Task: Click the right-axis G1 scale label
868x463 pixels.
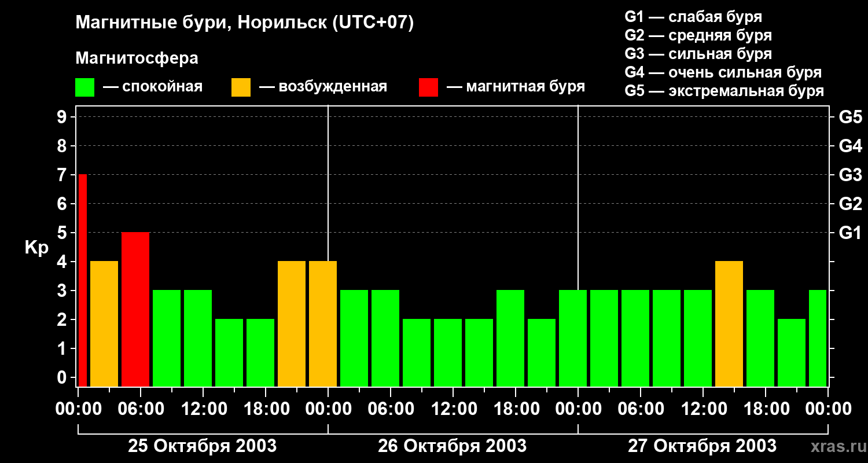Action: (851, 233)
